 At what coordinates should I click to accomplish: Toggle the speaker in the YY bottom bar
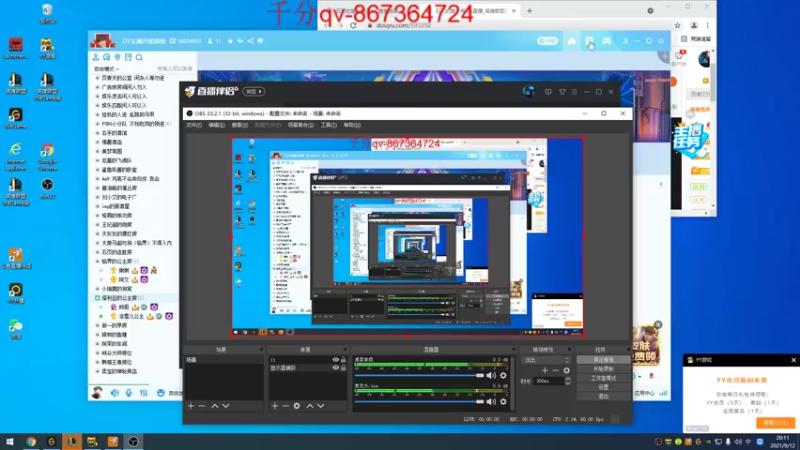(115, 393)
